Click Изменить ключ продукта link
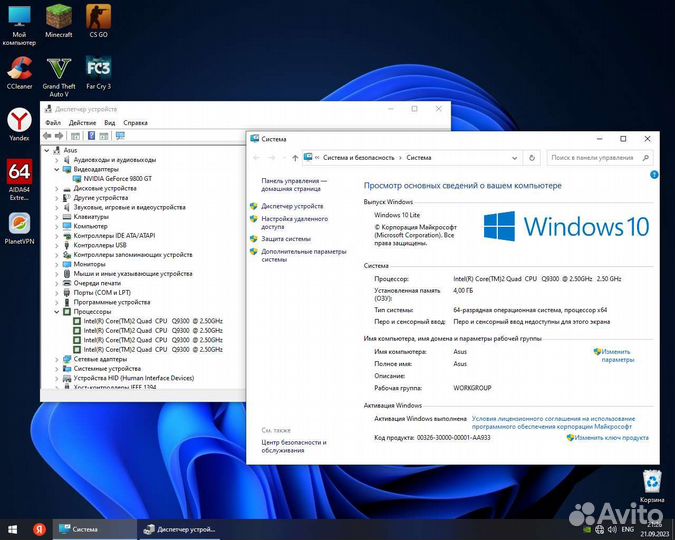 click(x=611, y=438)
